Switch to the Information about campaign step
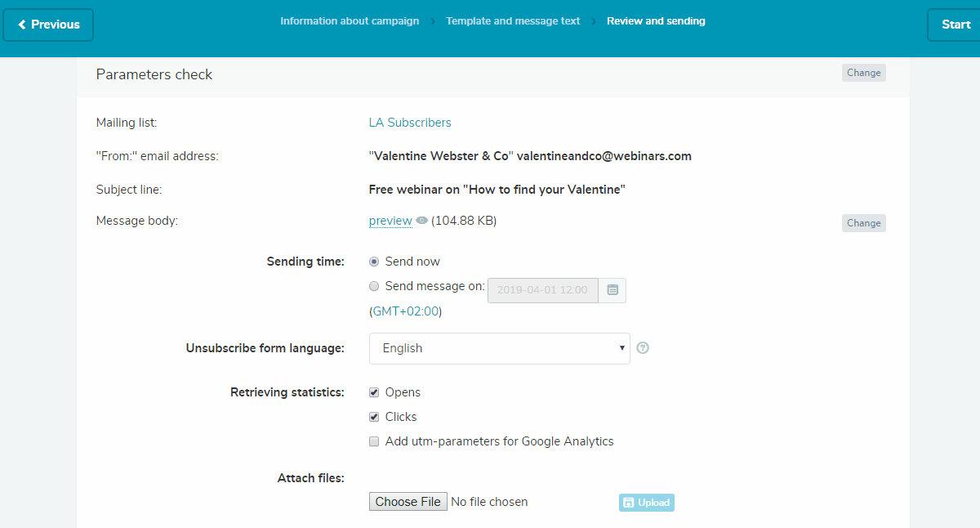Image resolution: width=980 pixels, height=528 pixels. point(350,20)
